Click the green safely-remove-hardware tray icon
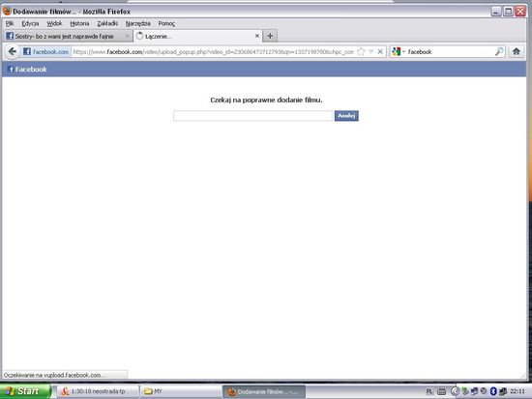 point(465,391)
